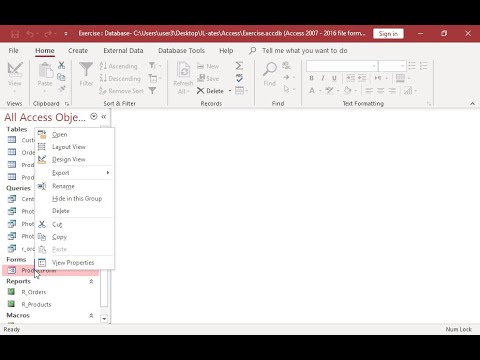Click Remove Sort
This screenshot has width=480, height=360.
(121, 91)
